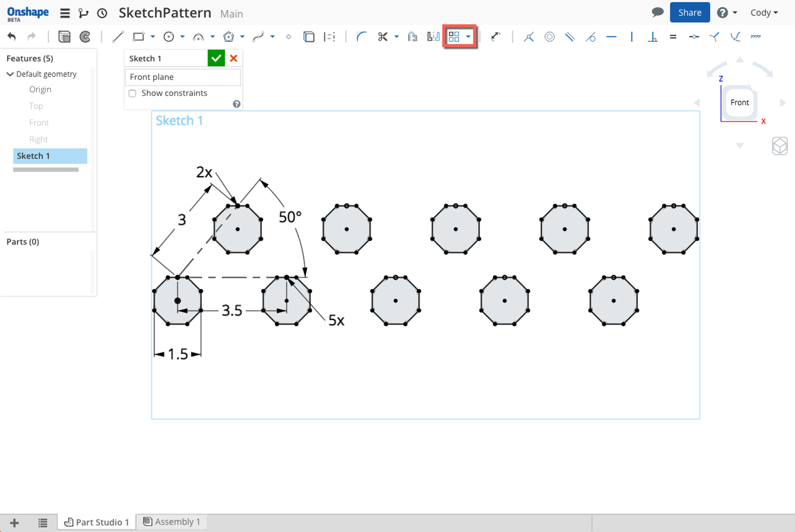This screenshot has height=532, width=795.
Task: Open the Cody user account menu
Action: pos(764,13)
